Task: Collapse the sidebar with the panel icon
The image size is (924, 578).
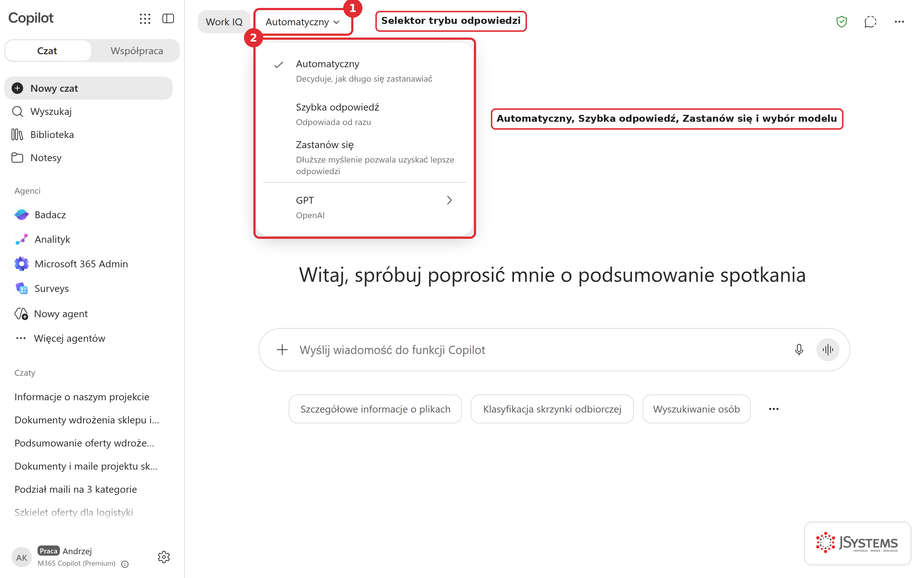Action: tap(168, 18)
